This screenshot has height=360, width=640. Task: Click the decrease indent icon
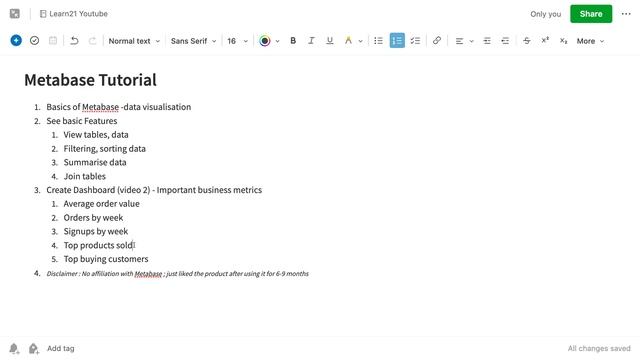tap(505, 41)
